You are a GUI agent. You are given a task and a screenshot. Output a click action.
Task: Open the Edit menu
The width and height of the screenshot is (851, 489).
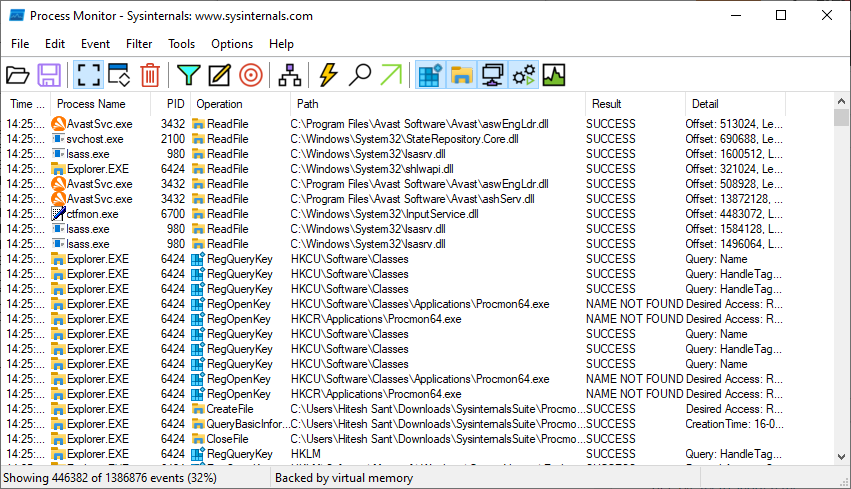click(55, 44)
